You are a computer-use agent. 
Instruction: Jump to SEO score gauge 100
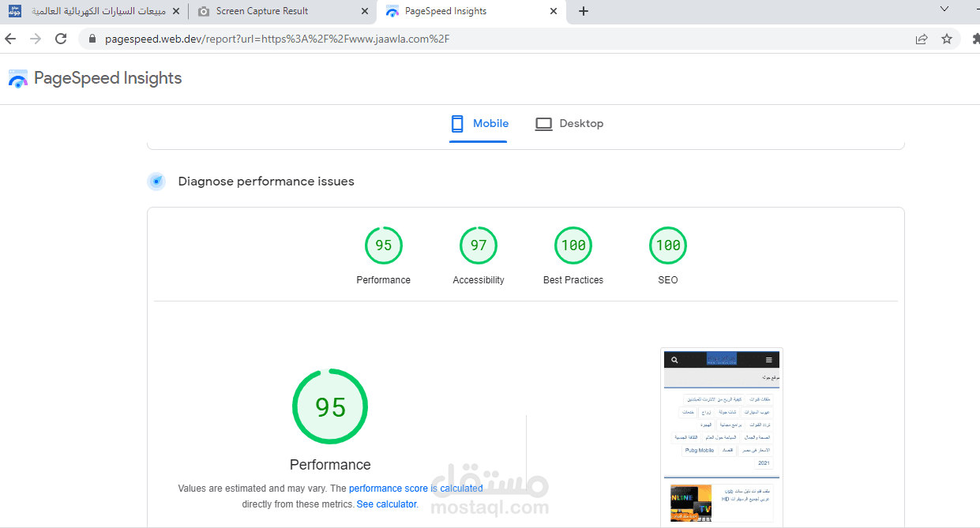[668, 245]
